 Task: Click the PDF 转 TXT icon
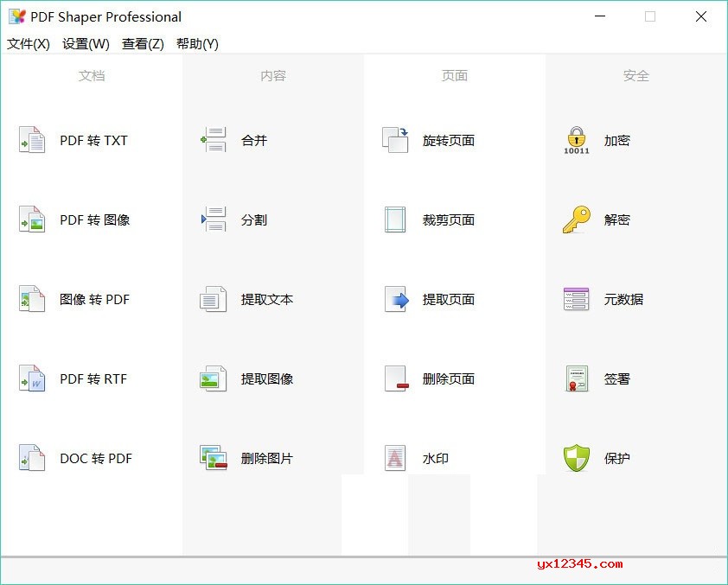point(32,140)
